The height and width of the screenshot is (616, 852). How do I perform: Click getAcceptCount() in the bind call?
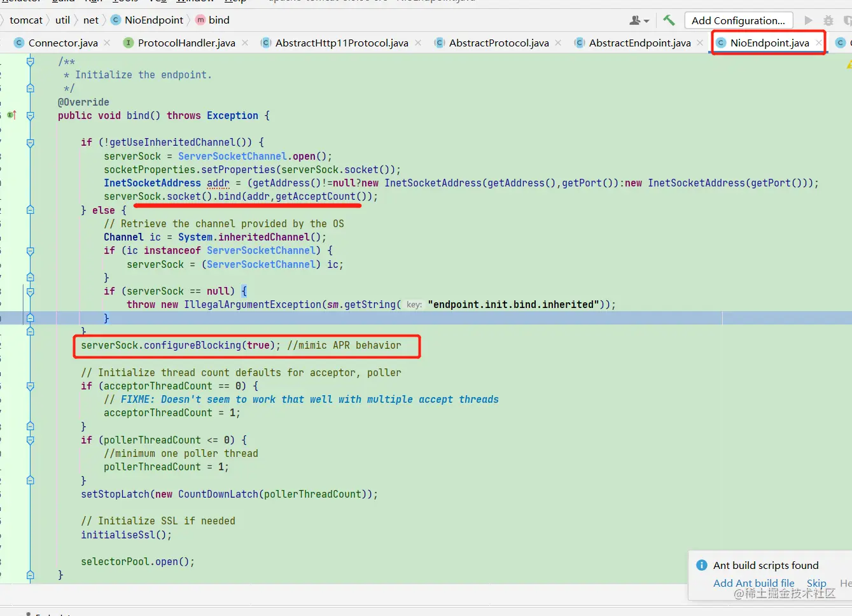321,197
